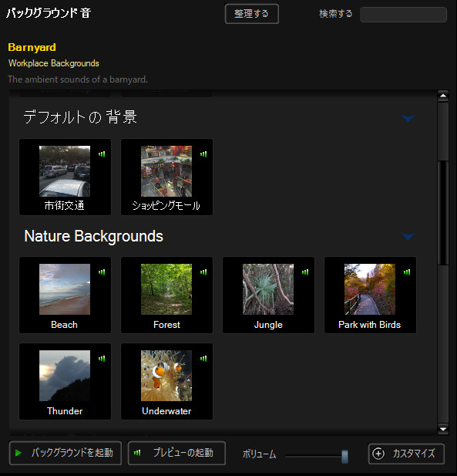Collapse the Nature Backgrounds section arrow

(408, 236)
